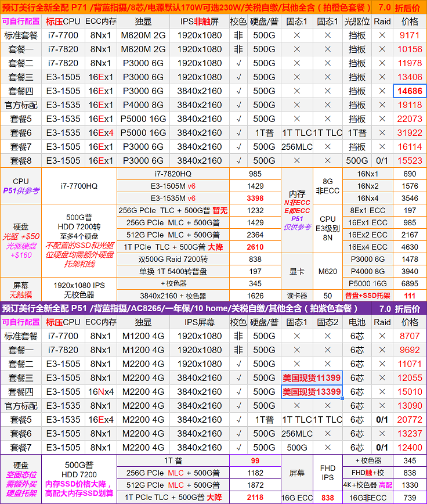Select the 4630 ECC price cell
The width and height of the screenshot is (427, 504).
[x=410, y=247]
